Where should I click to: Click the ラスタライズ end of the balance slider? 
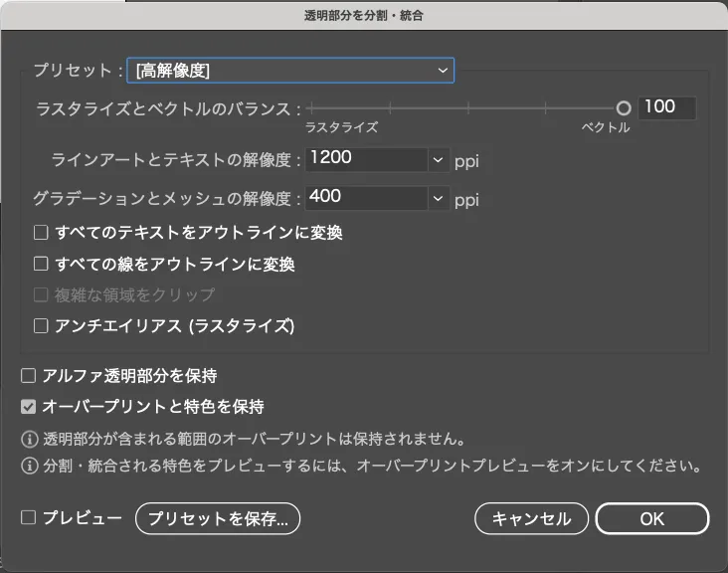click(x=312, y=107)
